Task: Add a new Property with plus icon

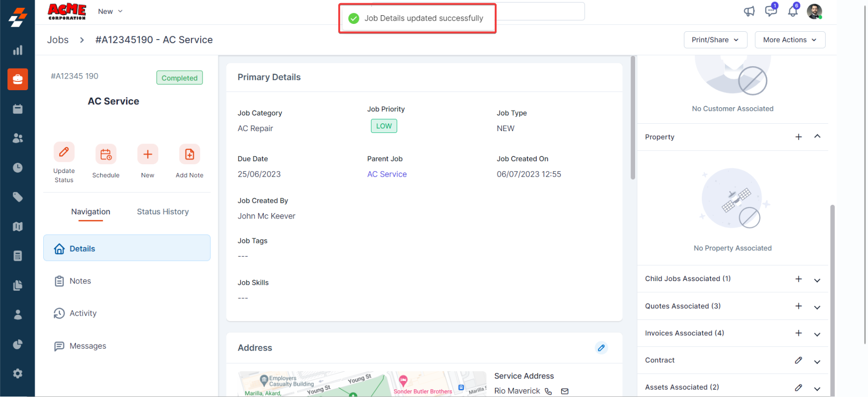Action: [799, 137]
